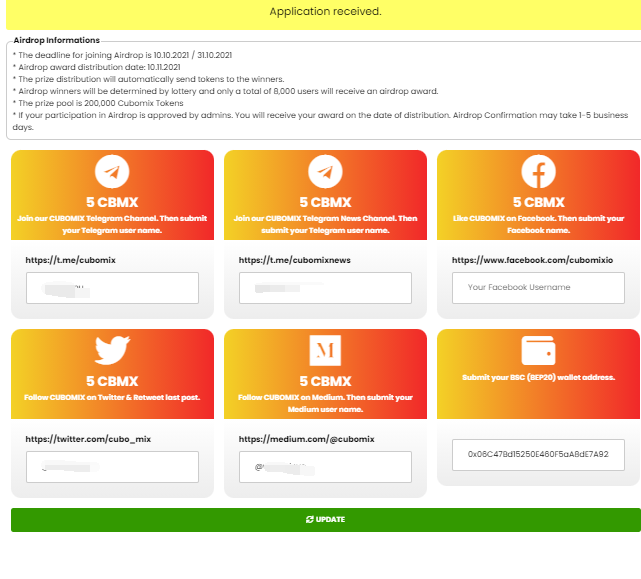Click the Your Facebook Username input
Viewport: 641px width, 579px height.
click(x=538, y=288)
